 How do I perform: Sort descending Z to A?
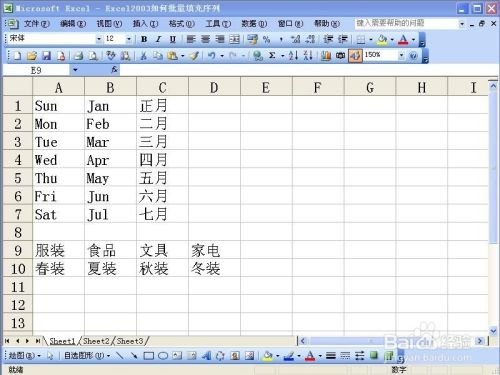point(308,56)
